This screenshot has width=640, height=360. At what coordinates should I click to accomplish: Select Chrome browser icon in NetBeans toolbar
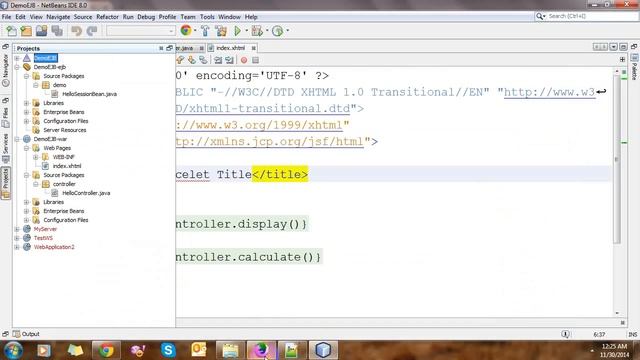click(186, 31)
